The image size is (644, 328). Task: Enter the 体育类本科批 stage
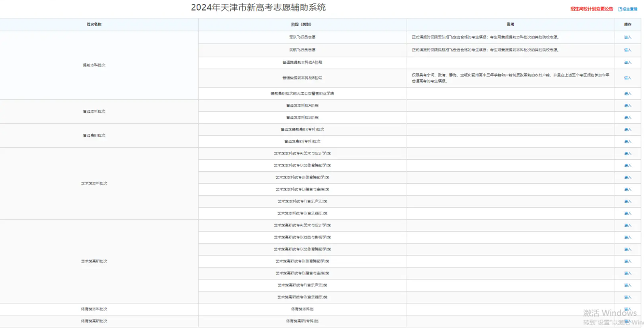pos(628,309)
